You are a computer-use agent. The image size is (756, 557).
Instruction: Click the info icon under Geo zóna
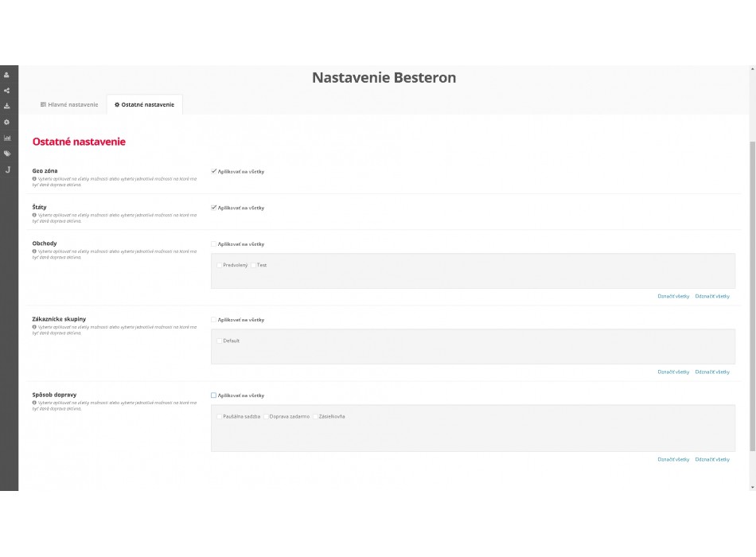(34, 178)
